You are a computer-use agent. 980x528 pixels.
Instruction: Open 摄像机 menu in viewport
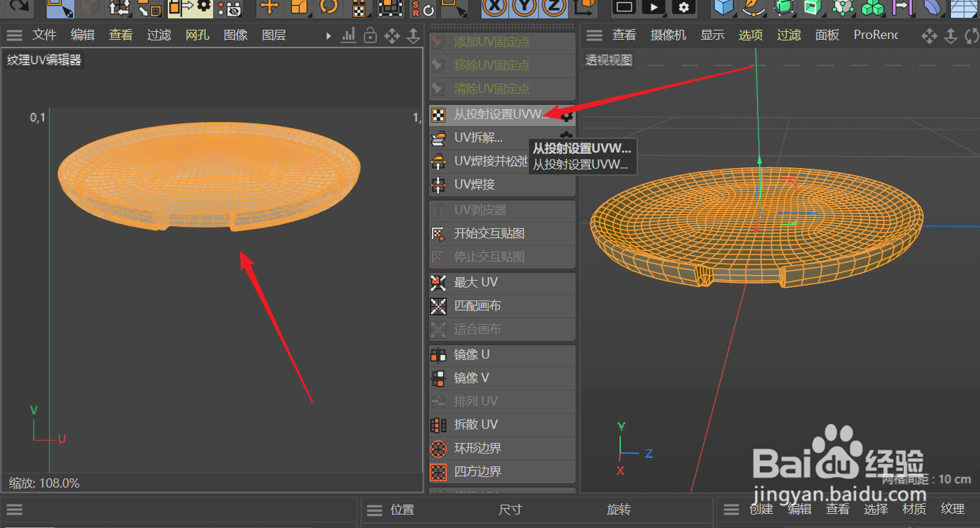[x=668, y=35]
